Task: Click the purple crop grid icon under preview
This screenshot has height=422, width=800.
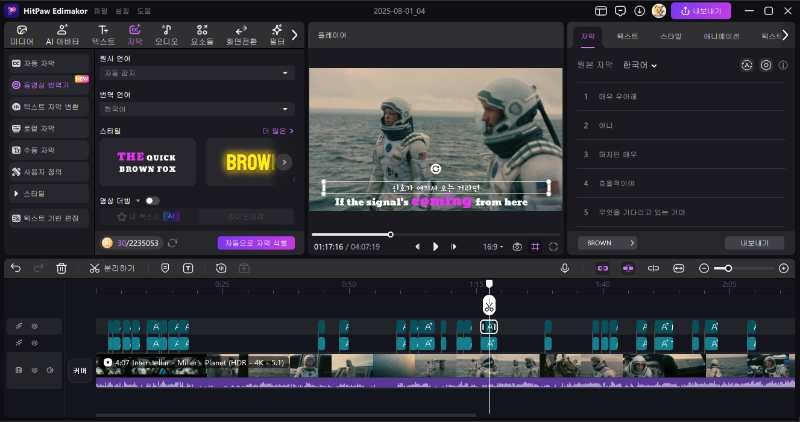Action: (x=535, y=246)
